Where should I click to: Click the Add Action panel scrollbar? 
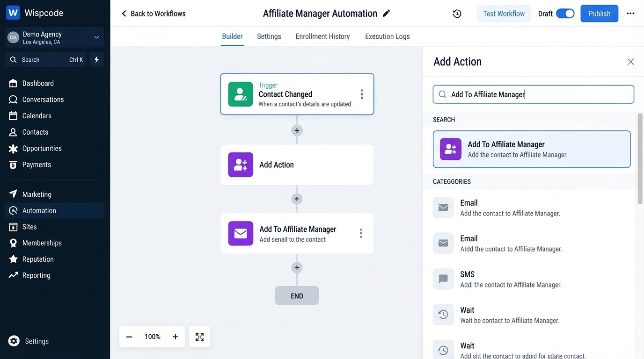(640, 159)
